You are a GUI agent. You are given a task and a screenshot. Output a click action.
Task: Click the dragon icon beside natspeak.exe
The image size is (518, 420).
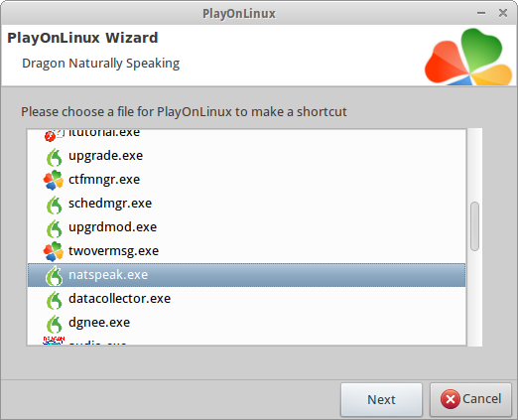[54, 276]
